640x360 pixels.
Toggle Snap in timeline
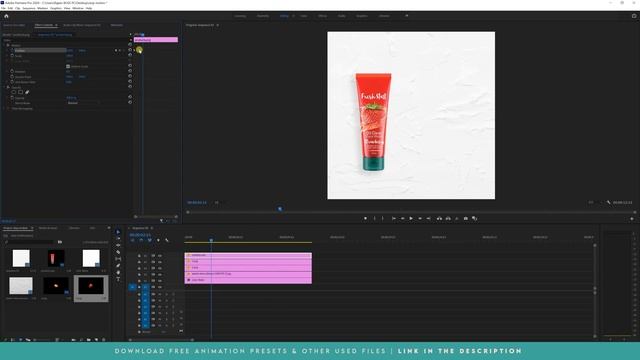(141, 240)
